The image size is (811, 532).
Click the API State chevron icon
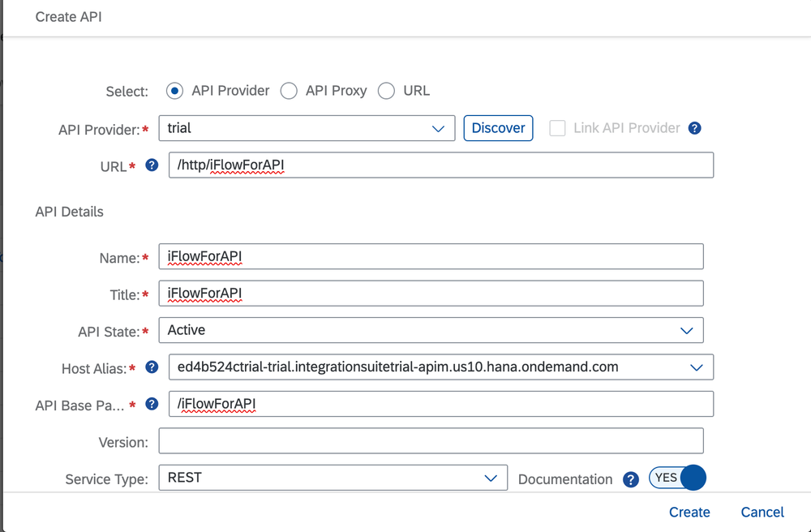tap(686, 330)
